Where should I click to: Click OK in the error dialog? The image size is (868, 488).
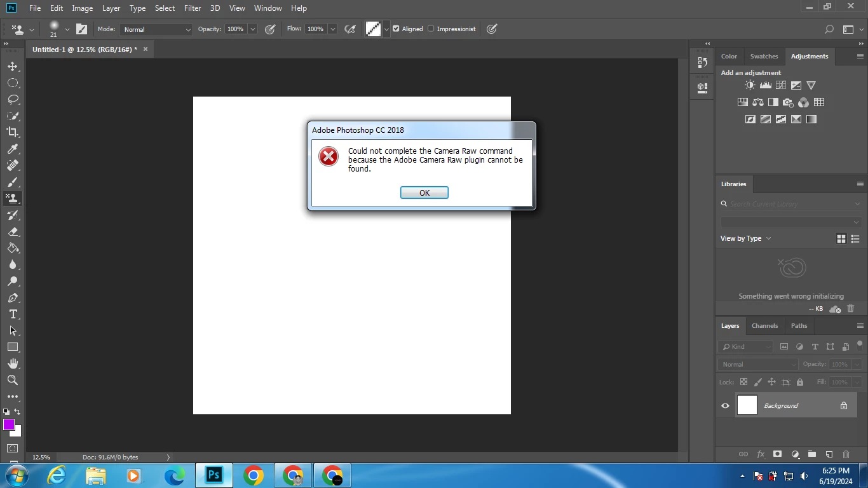coord(424,193)
